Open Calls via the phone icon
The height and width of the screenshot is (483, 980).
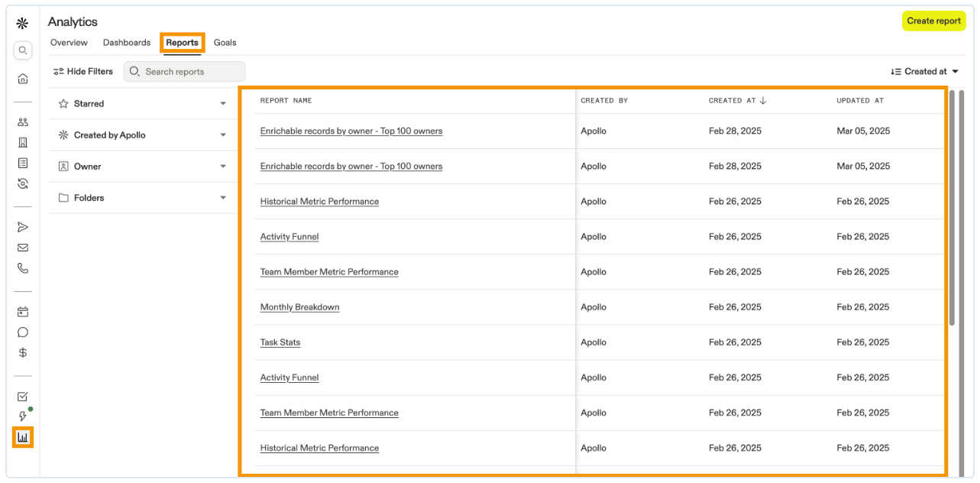[x=23, y=268]
